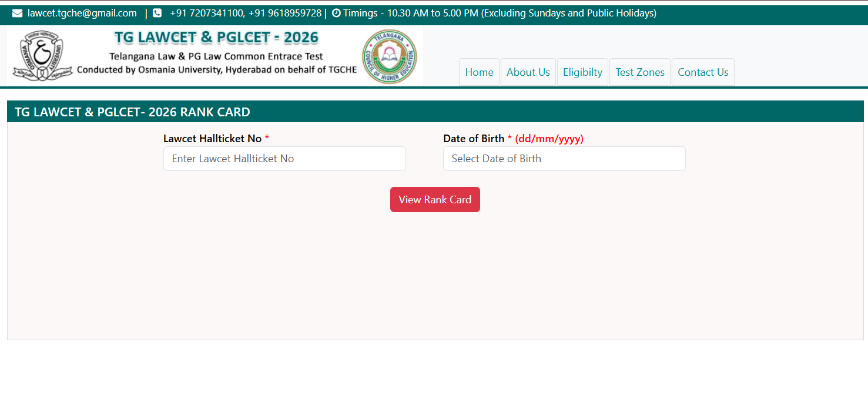868x396 pixels.
Task: Click the Telangana Council of Higher Education logo
Action: [389, 56]
